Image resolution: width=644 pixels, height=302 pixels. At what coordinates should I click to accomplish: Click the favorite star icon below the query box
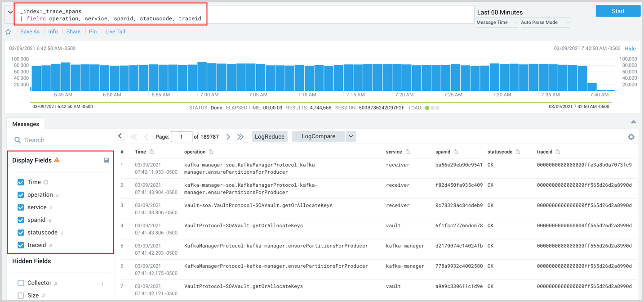tap(9, 31)
